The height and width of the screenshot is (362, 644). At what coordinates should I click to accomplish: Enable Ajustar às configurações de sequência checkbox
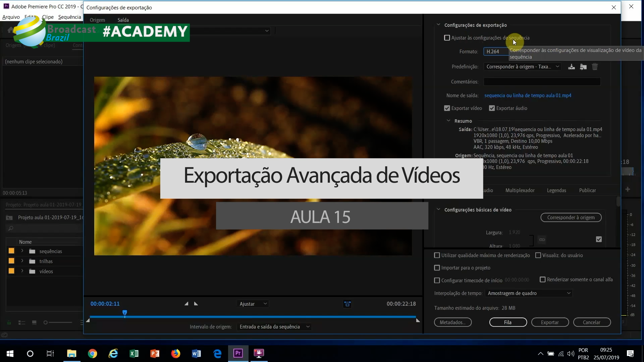[x=447, y=38]
